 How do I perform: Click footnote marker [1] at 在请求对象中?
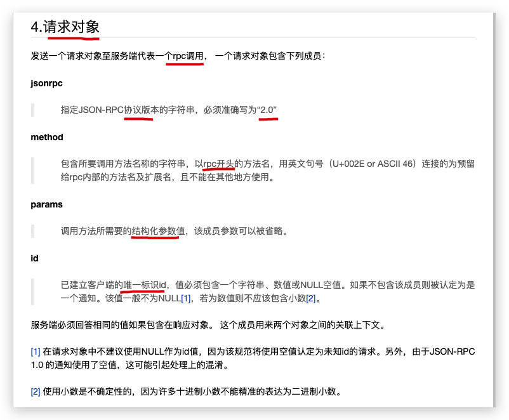[x=36, y=351]
